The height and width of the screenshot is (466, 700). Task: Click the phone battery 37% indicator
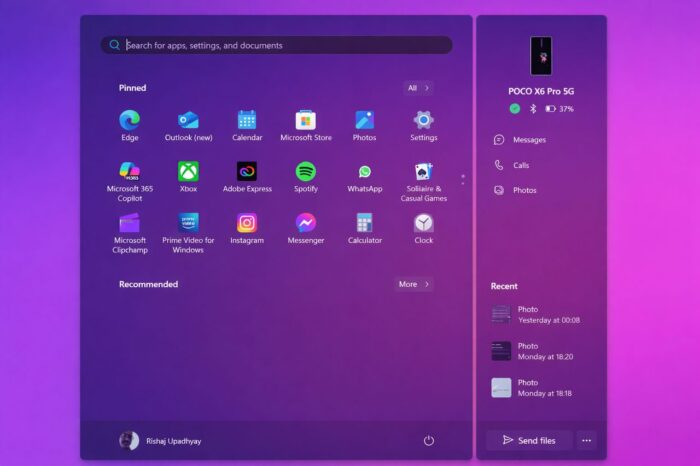(559, 108)
